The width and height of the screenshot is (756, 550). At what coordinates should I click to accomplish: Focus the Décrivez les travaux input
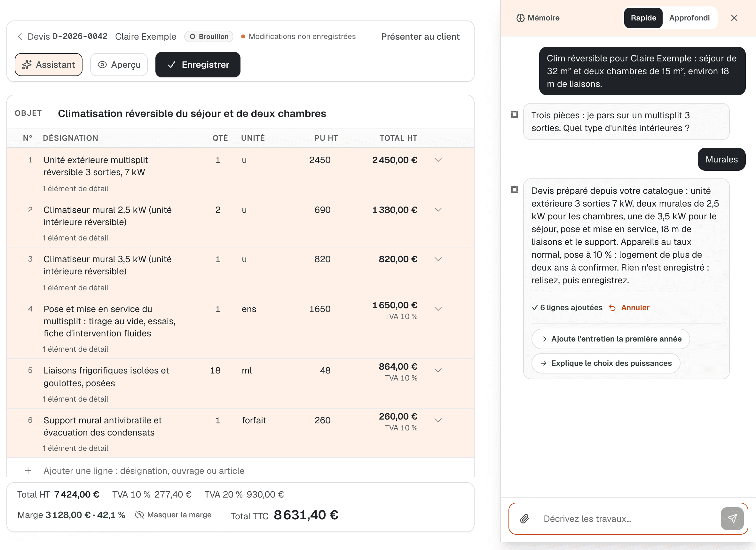tap(628, 519)
